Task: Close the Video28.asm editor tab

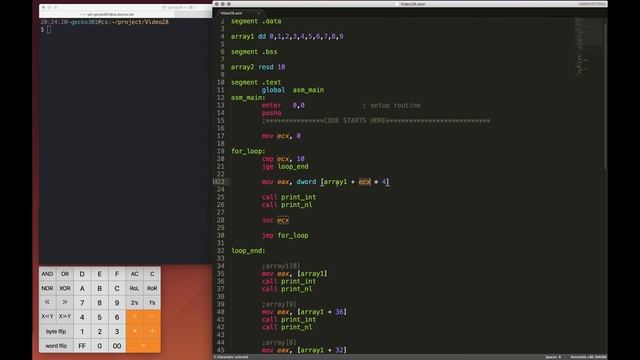Action: point(259,13)
